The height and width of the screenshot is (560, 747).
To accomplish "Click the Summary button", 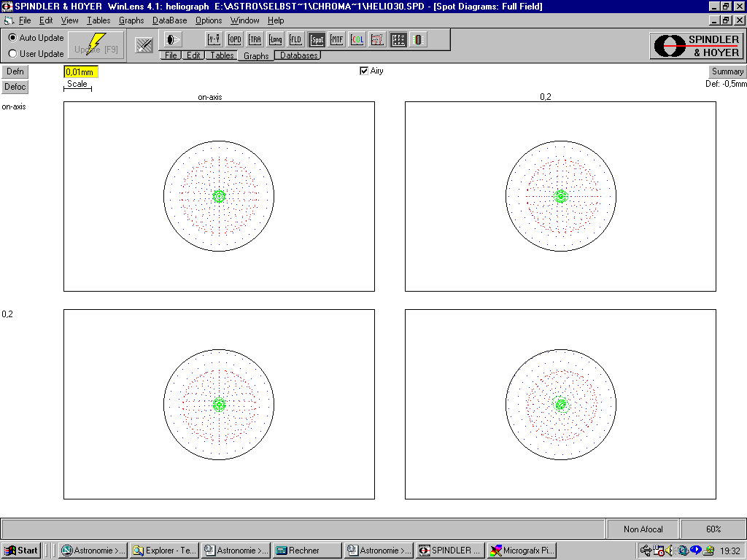I will pos(727,71).
